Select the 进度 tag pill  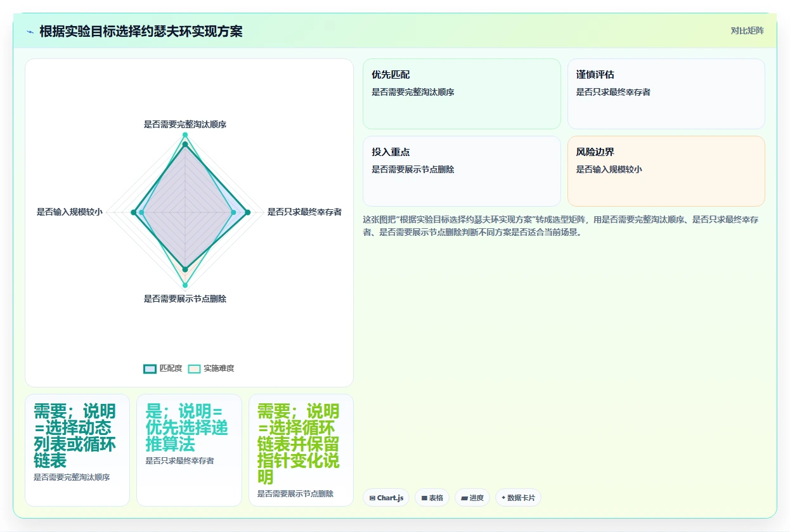pyautogui.click(x=472, y=498)
